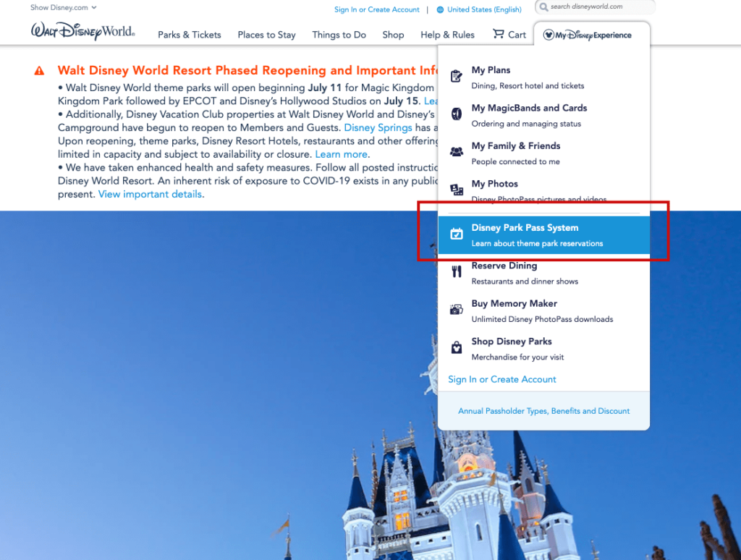741x560 pixels.
Task: Click Sign In or Create Account at top
Action: tap(376, 9)
